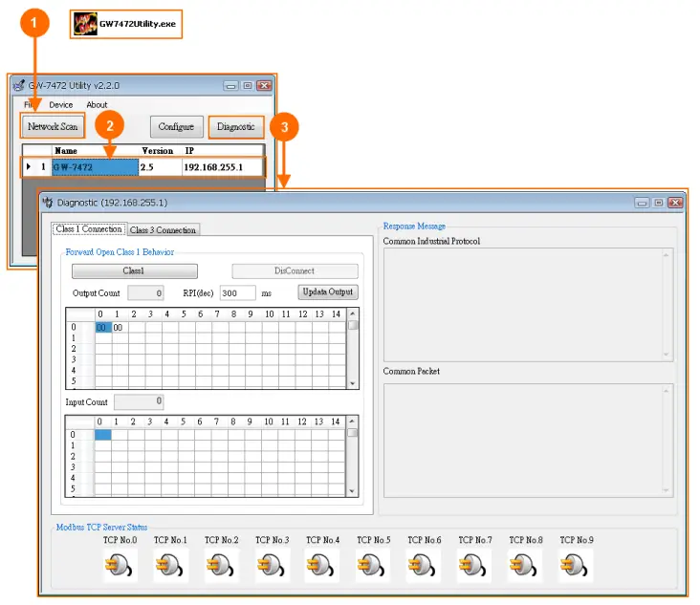Click the TCP No.9 plug status icon
This screenshot has height=605, width=700.
tap(577, 566)
